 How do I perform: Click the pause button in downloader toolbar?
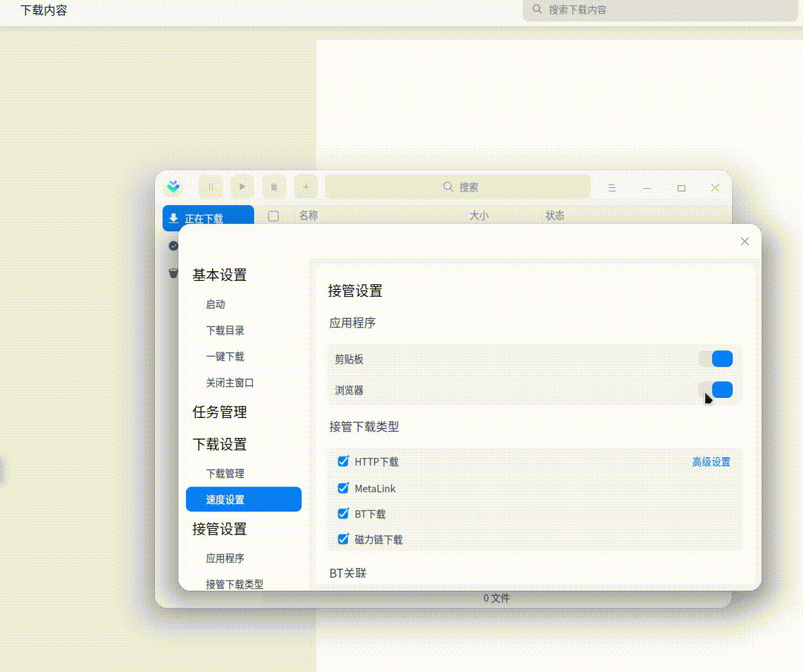tap(211, 187)
